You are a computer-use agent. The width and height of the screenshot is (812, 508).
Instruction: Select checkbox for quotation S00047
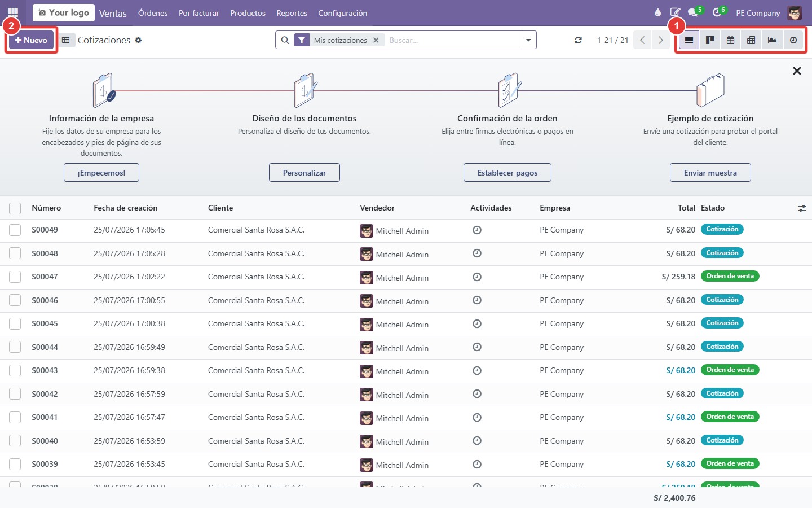(15, 277)
